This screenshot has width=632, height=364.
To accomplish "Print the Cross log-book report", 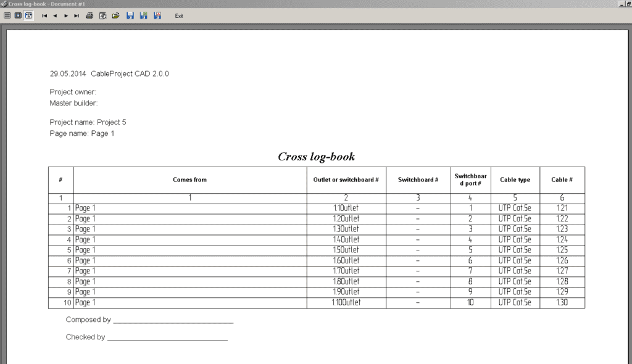I will pyautogui.click(x=89, y=15).
